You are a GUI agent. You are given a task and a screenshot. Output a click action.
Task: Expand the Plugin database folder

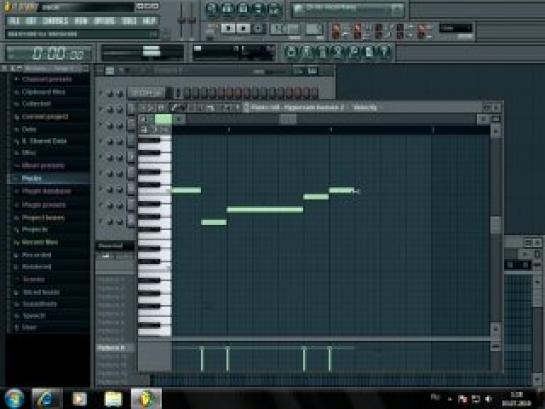[46, 191]
